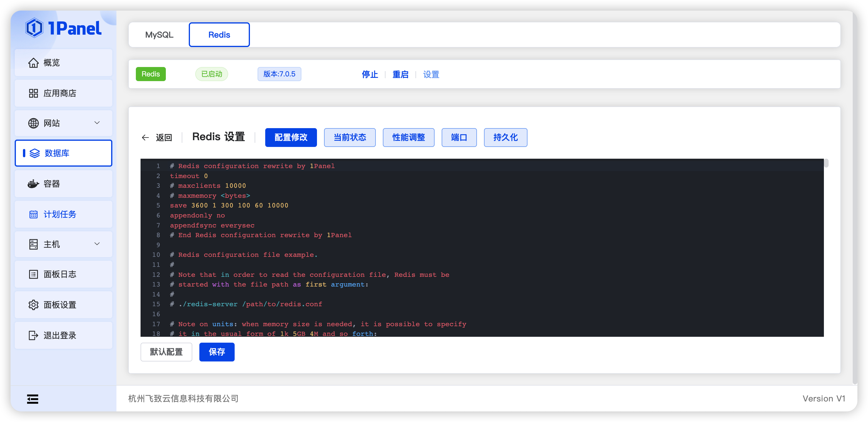
Task: Click the code editor vertical scrollbar
Action: click(826, 163)
